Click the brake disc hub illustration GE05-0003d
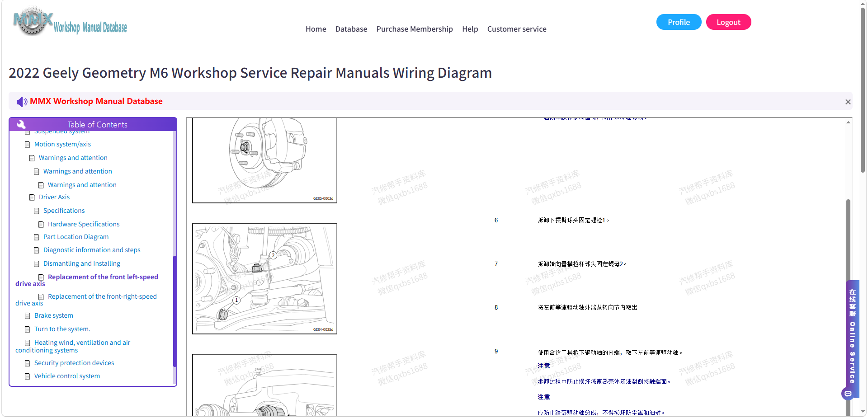This screenshot has height=418, width=868. [x=264, y=160]
